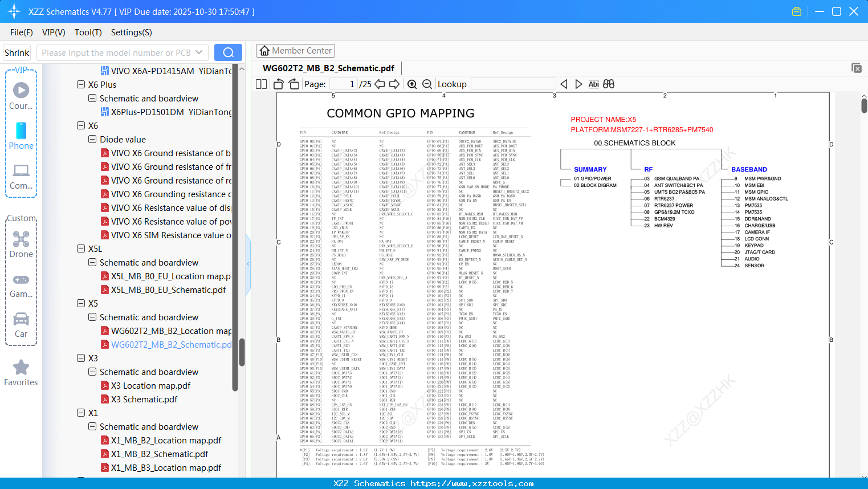The width and height of the screenshot is (868, 489).
Task: Collapse the X5L Schematic and boardview branch
Action: coord(92,262)
